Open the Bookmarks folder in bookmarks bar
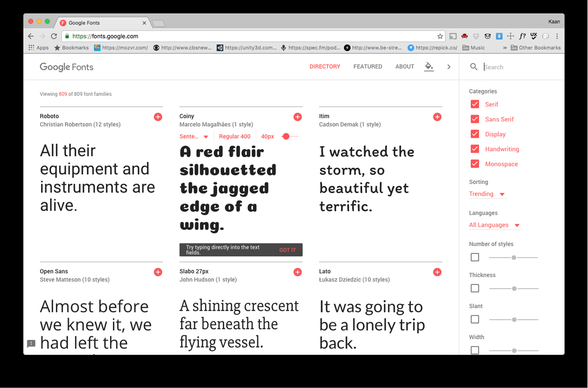Viewport: 588px width, 388px height. click(x=72, y=48)
